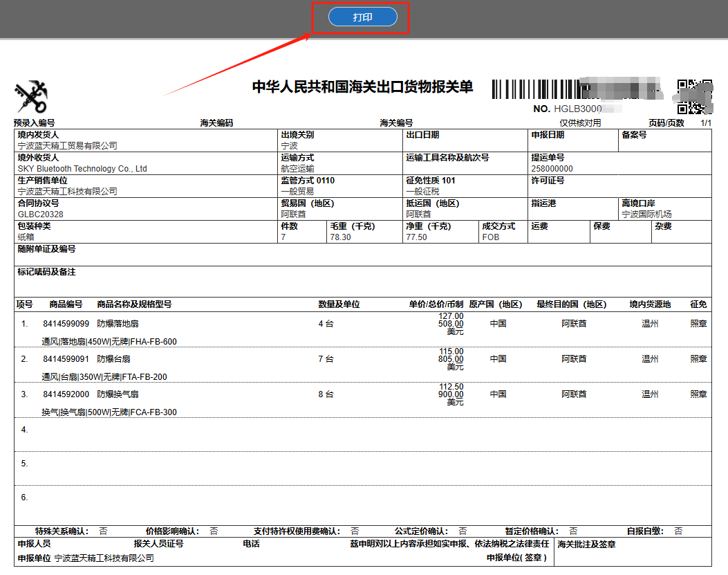Click the 标记唛码及备注 label
Viewport: 728px width, 575px height.
46,272
